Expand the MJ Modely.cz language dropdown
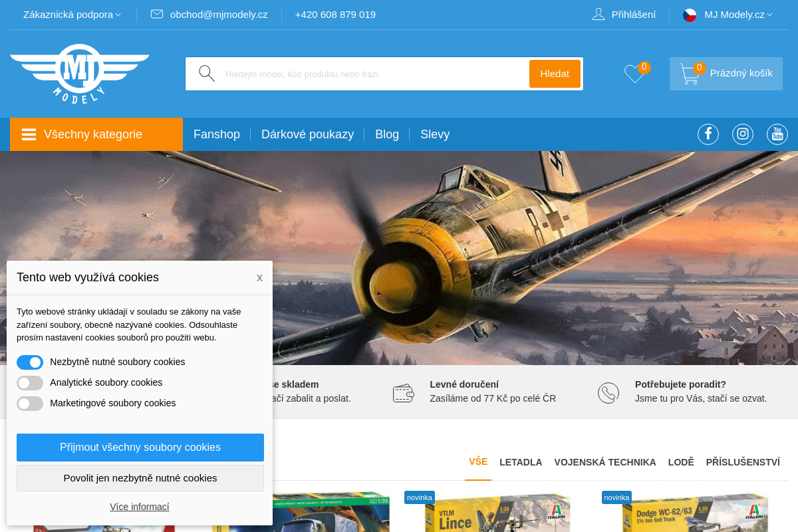This screenshot has width=798, height=532. point(738,15)
